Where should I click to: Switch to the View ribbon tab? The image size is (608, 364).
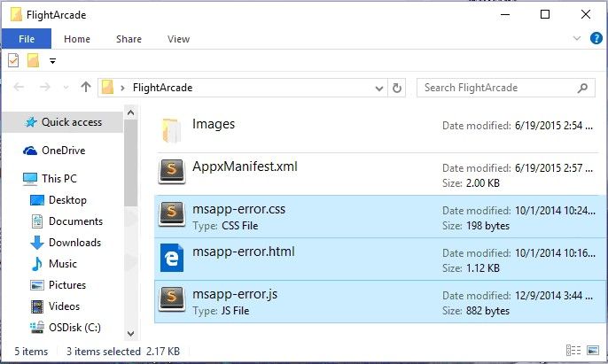point(178,39)
